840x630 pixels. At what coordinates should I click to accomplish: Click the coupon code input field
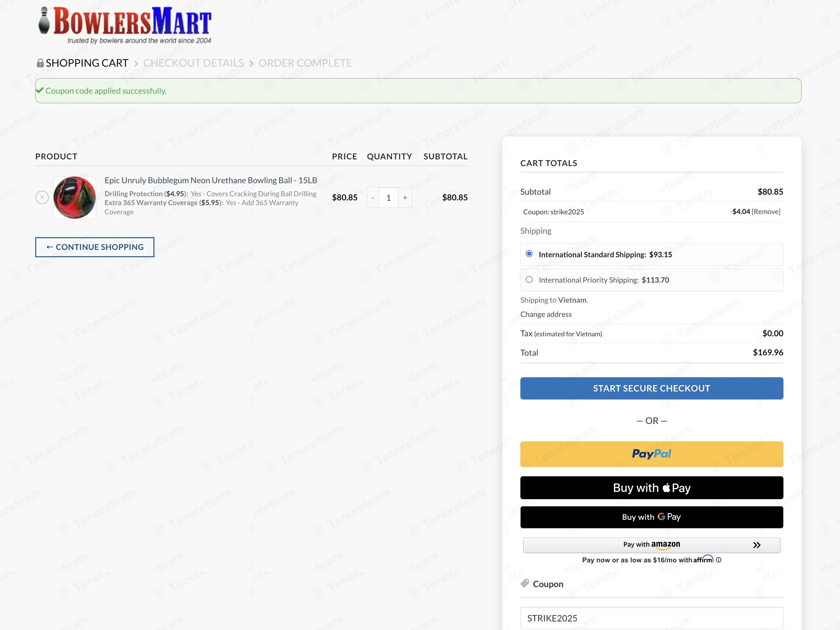coord(652,618)
